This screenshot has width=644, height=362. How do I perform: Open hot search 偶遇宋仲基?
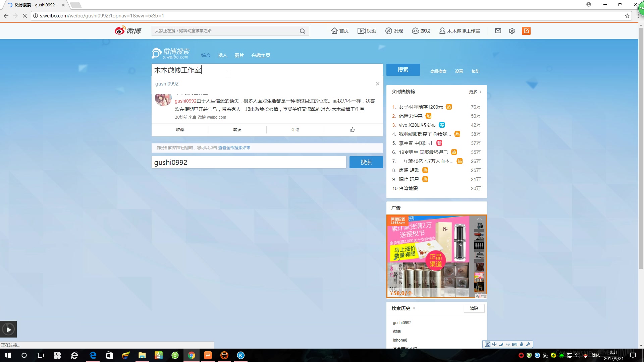411,116
